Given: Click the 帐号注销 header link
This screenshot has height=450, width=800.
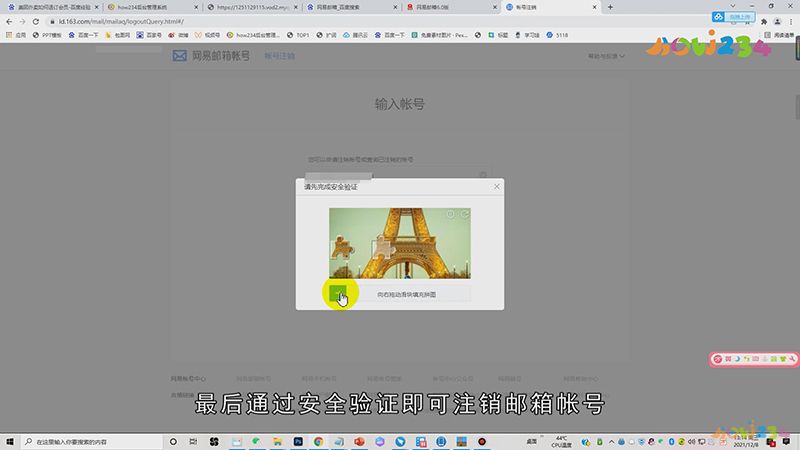Looking at the screenshot, I should [279, 56].
